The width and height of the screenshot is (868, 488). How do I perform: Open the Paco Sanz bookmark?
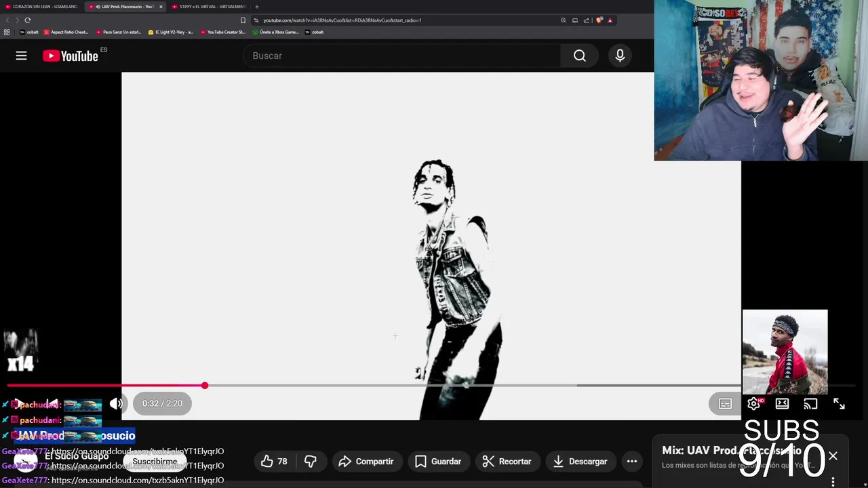(119, 32)
